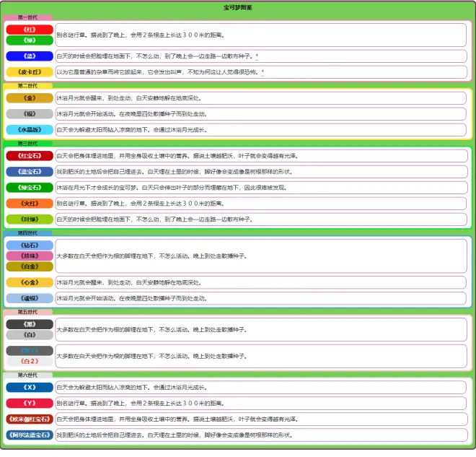Open the pink 《珍珠》 version link
Viewport: 476px width, 457px height.
(30, 256)
